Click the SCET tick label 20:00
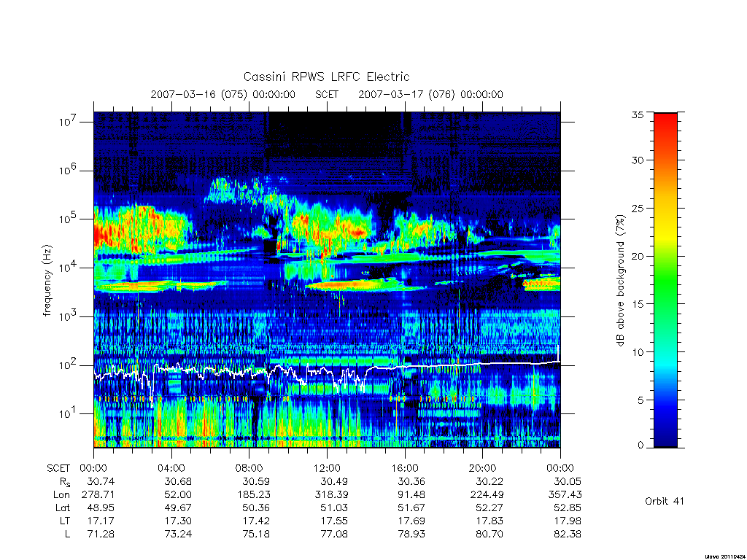The height and width of the screenshot is (560, 747). 483,468
